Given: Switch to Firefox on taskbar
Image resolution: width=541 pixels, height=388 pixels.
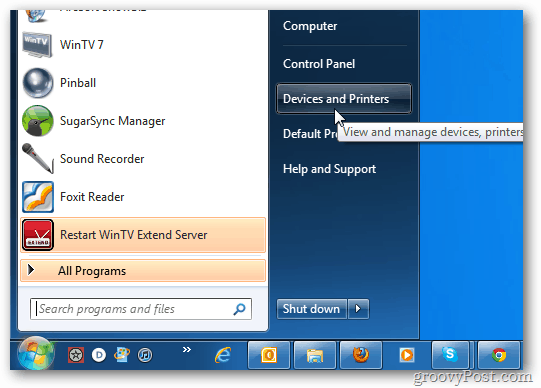Looking at the screenshot, I should tap(361, 355).
